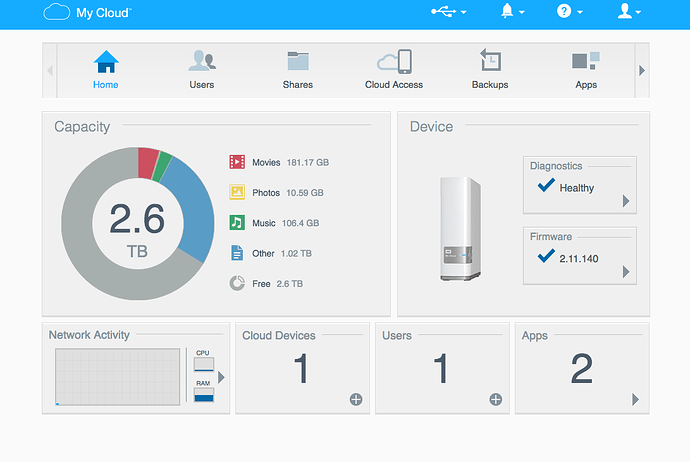Click the firmware version 2.11.140 text
The width and height of the screenshot is (690, 462).
tap(579, 259)
